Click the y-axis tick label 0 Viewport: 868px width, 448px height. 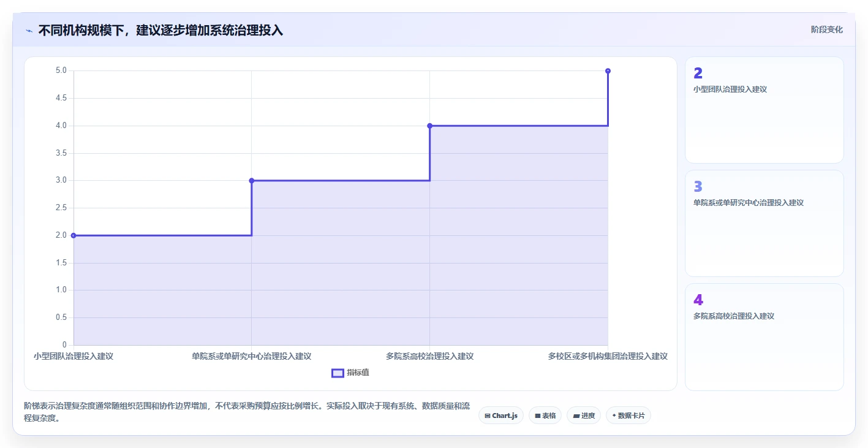pos(64,344)
